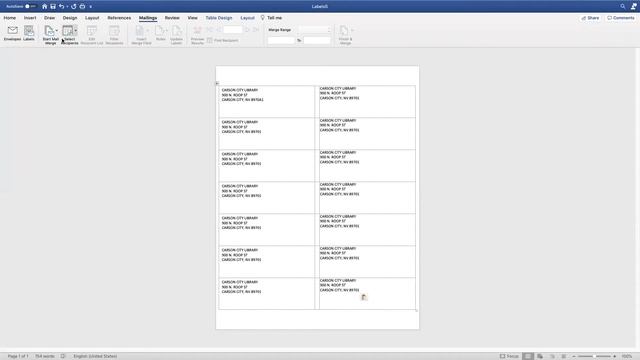Image resolution: width=640 pixels, height=360 pixels.
Task: Open the References tab
Action: coord(119,18)
